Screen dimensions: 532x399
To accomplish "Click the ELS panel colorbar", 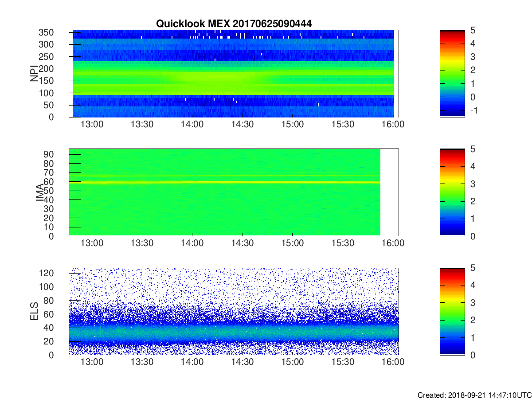I will click(452, 311).
